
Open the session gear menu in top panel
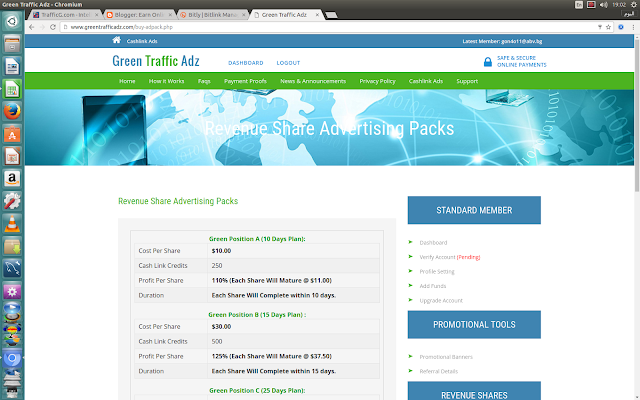tap(634, 4)
